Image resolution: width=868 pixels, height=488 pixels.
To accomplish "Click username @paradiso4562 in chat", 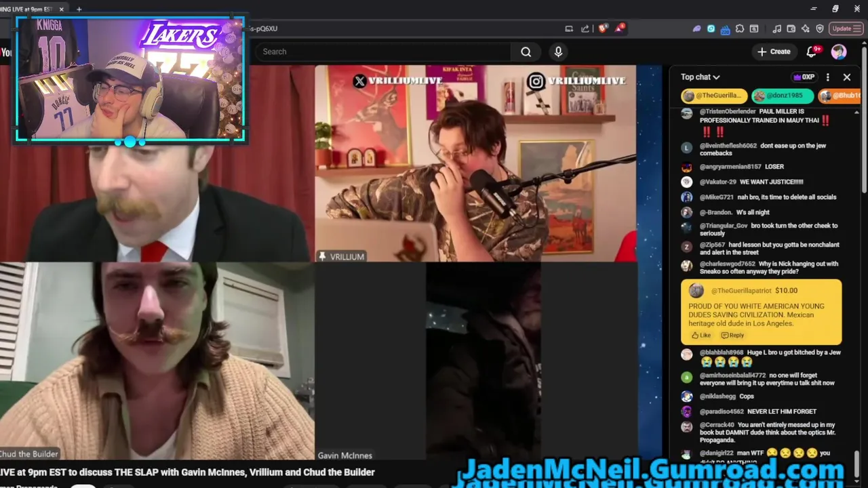I will [x=722, y=411].
